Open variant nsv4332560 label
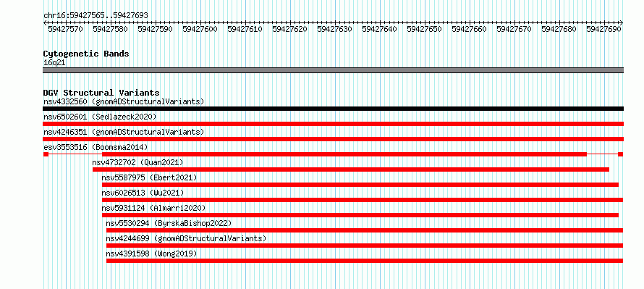Viewport: 644px width, 289px height. pos(124,101)
